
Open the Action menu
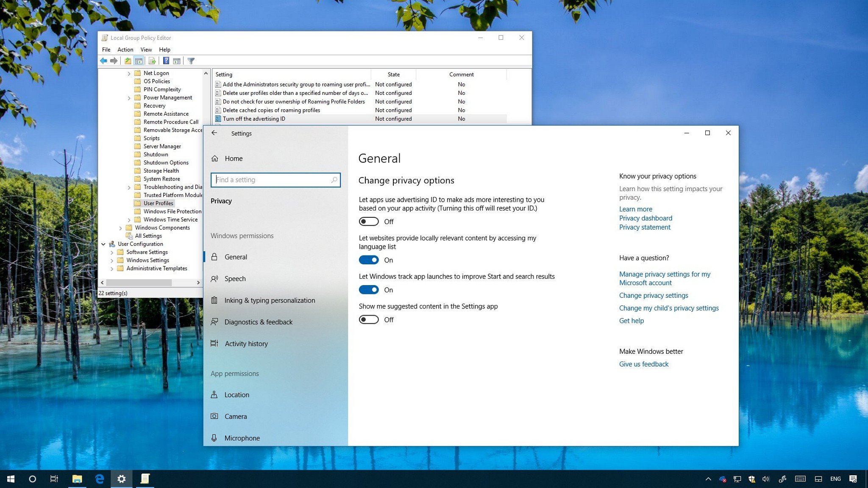click(125, 50)
